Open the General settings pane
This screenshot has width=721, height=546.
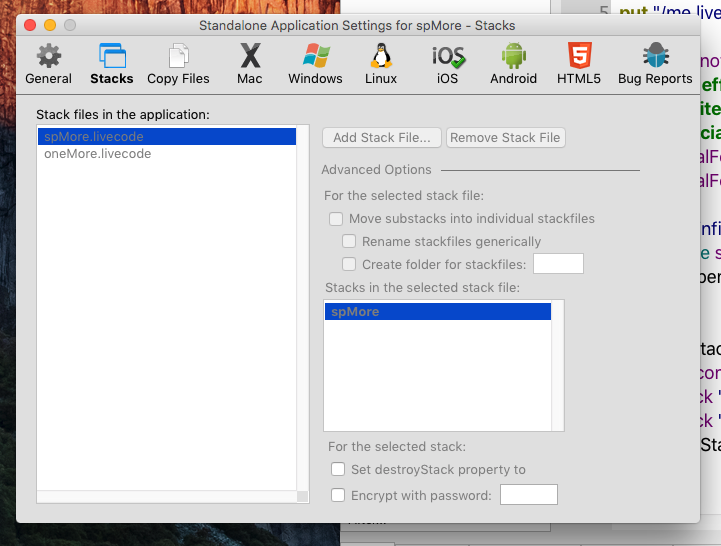[48, 64]
